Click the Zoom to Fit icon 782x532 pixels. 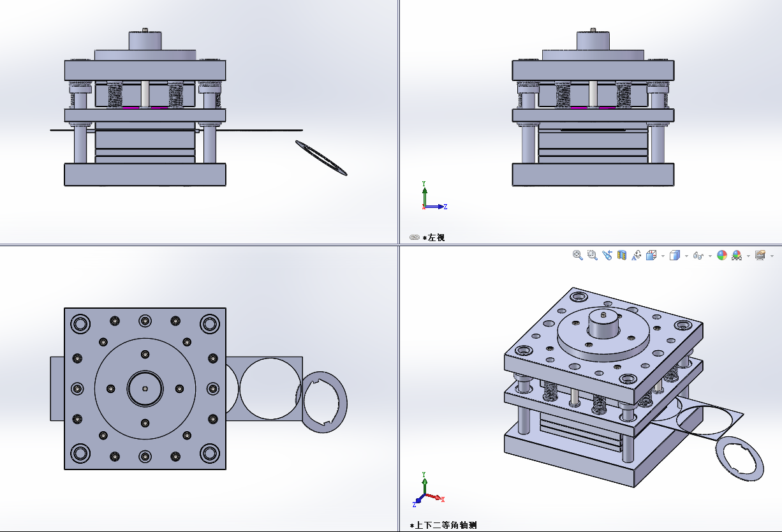click(577, 255)
